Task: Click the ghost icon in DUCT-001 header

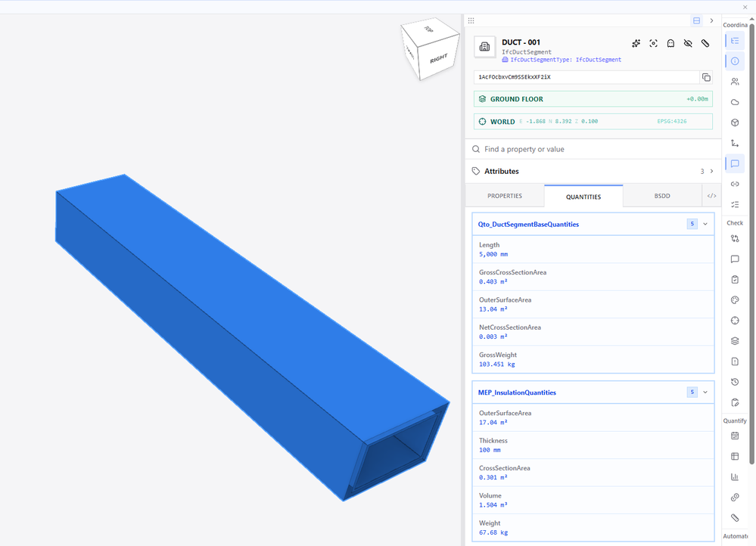Action: pyautogui.click(x=670, y=43)
